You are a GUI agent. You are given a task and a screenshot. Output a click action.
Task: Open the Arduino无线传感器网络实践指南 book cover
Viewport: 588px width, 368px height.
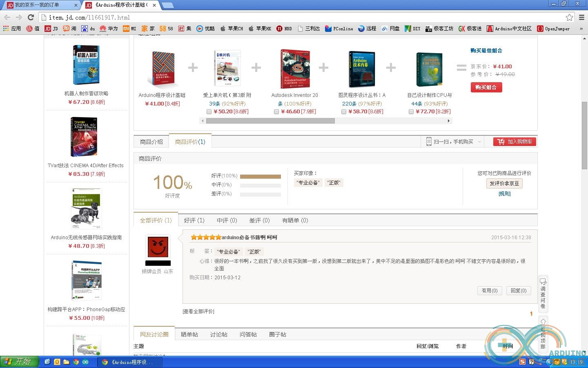(x=86, y=209)
